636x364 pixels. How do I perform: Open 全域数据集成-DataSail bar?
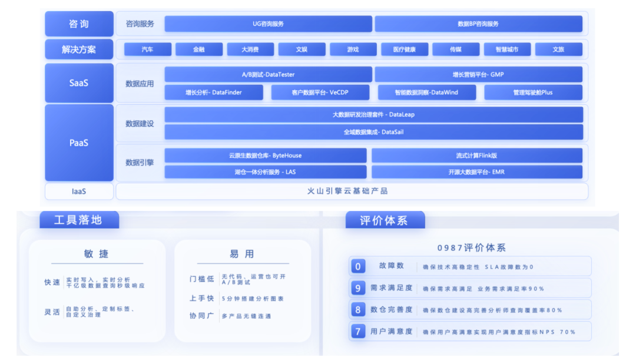click(373, 132)
